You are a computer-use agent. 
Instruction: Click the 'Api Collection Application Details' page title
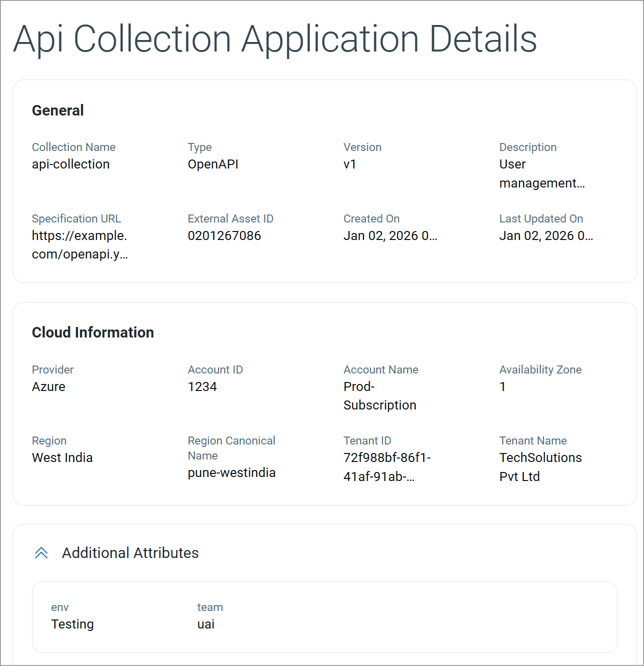(x=275, y=39)
